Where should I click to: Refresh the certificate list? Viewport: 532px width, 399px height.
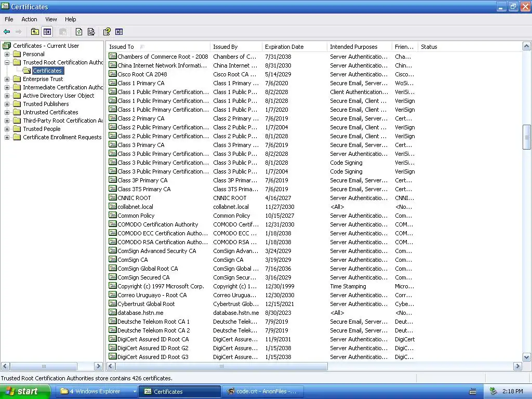(x=79, y=32)
